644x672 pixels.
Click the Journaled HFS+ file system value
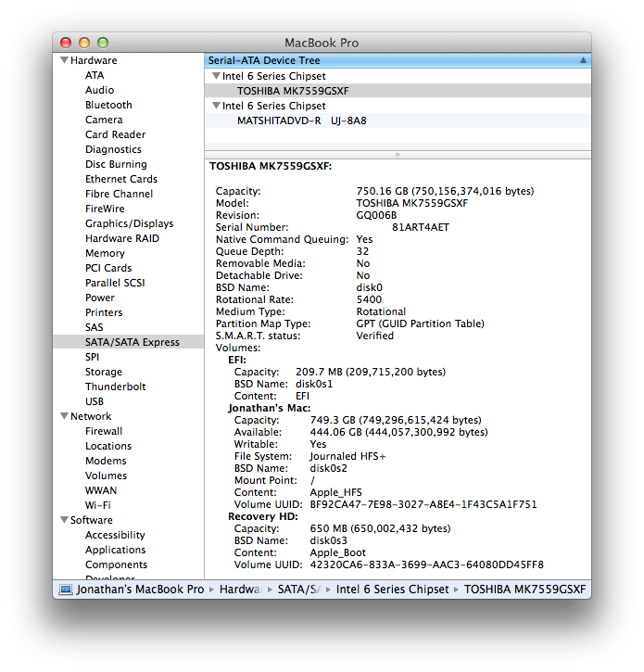[347, 456]
